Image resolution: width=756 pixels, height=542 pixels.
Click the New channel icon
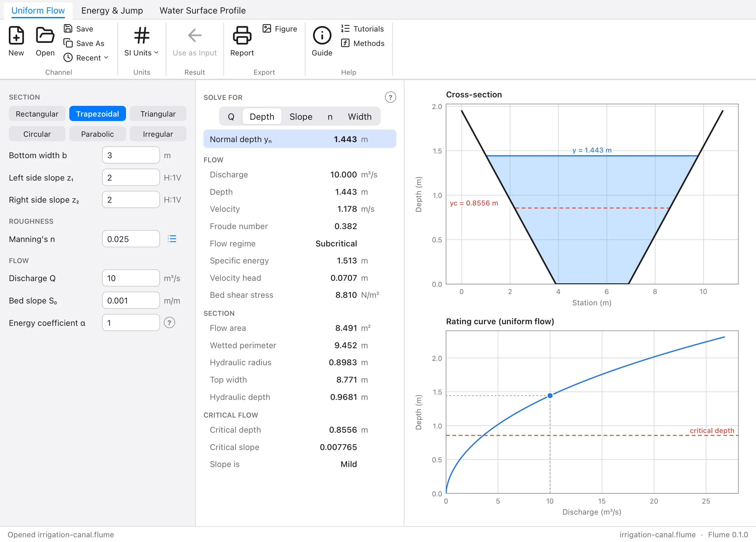[16, 35]
